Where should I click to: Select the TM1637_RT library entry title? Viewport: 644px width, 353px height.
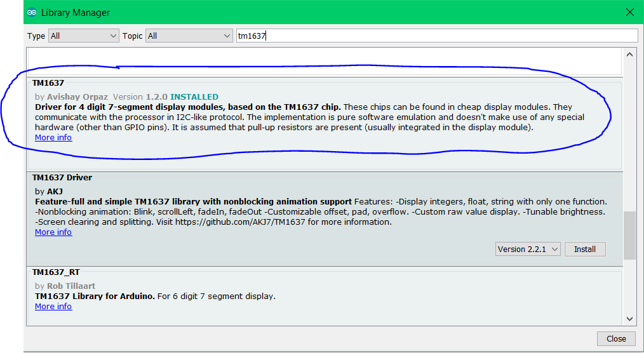pyautogui.click(x=56, y=272)
